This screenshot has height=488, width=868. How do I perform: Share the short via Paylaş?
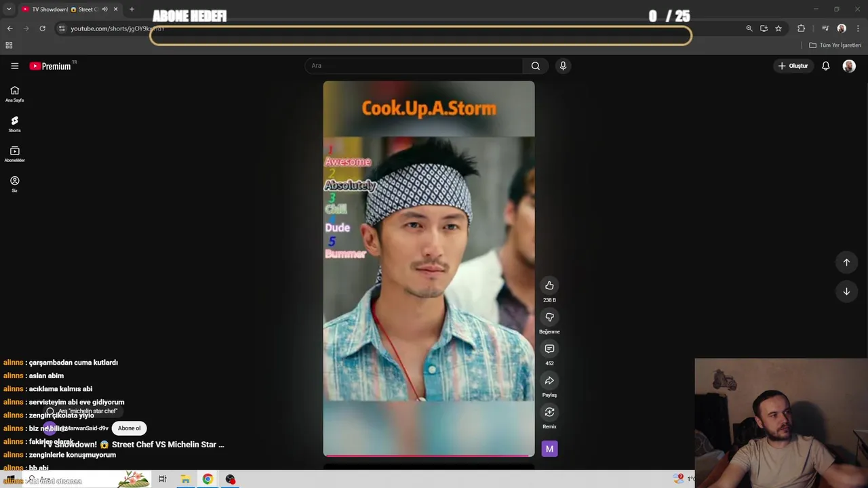(549, 380)
